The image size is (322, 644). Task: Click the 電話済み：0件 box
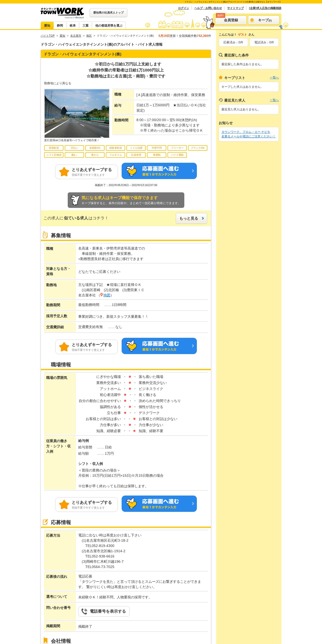coord(264,42)
